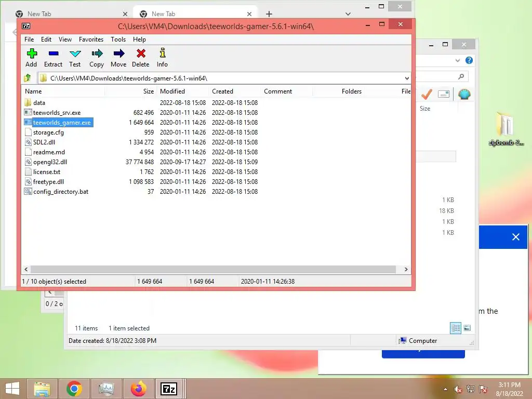Screen dimensions: 532x399
Task: Open the Tools menu
Action: point(118,39)
